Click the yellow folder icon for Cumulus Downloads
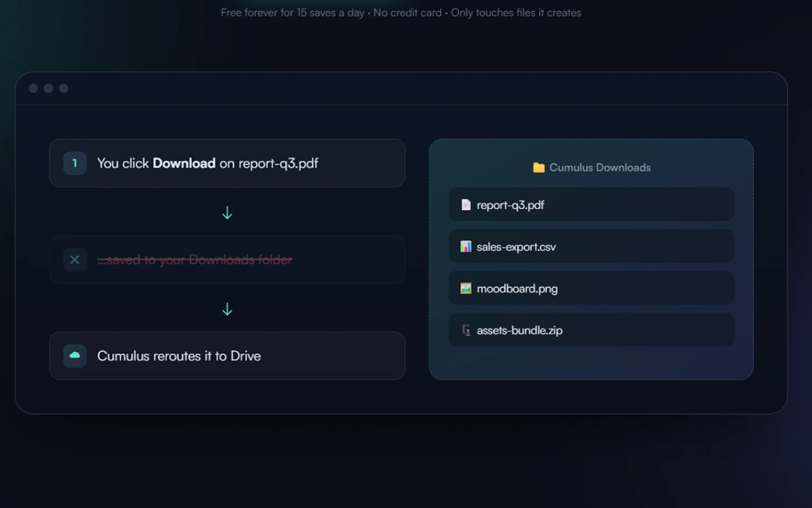 pos(538,168)
